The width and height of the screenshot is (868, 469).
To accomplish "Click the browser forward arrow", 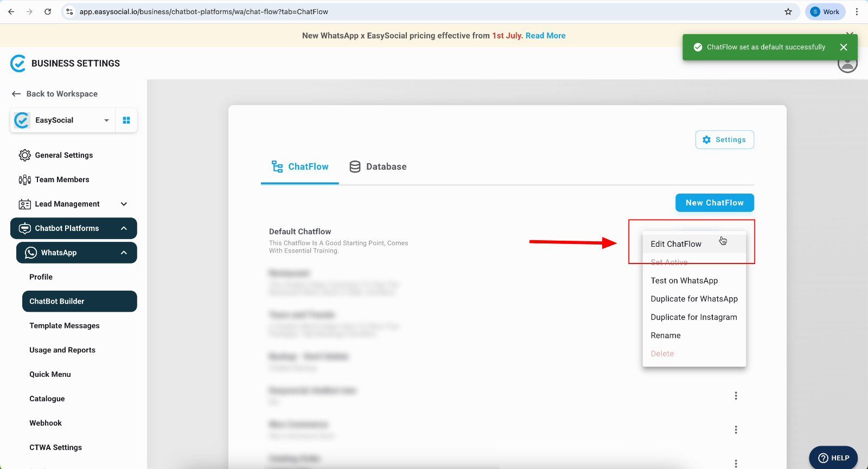I will pos(29,11).
